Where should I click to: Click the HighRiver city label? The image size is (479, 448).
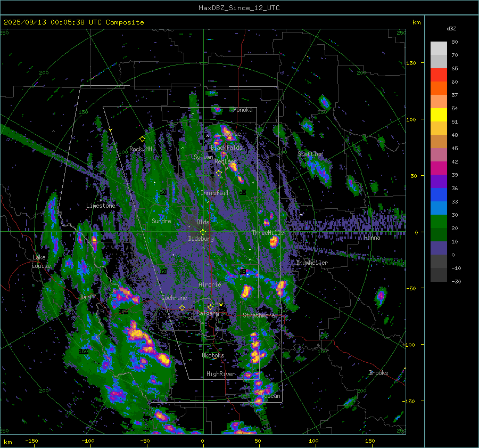(221, 374)
